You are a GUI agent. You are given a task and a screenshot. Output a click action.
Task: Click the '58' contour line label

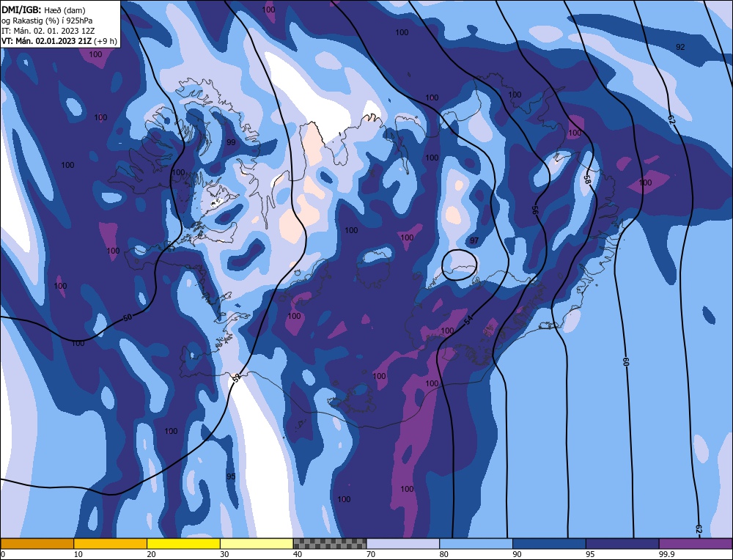coord(587,180)
